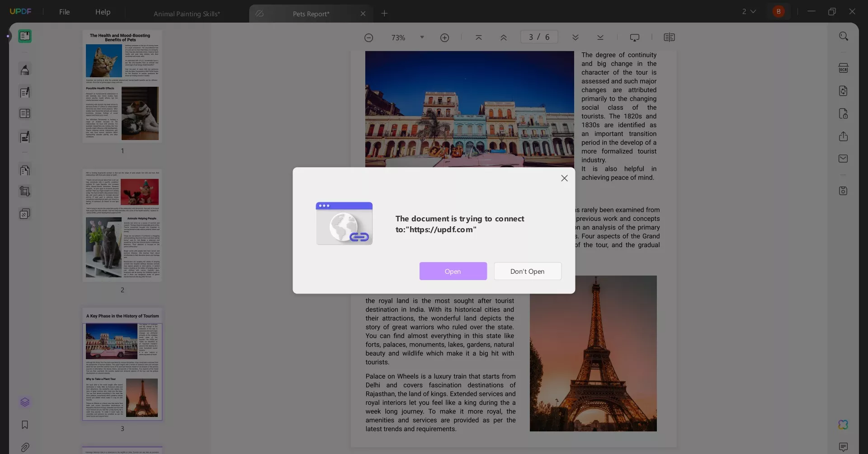Start slideshow presentation mode
868x454 pixels.
tap(635, 37)
